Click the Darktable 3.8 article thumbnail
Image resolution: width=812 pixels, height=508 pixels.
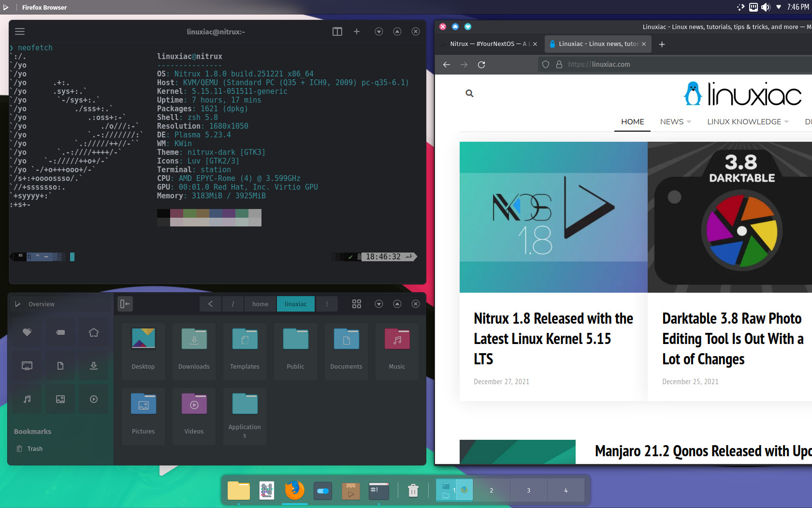pos(730,217)
